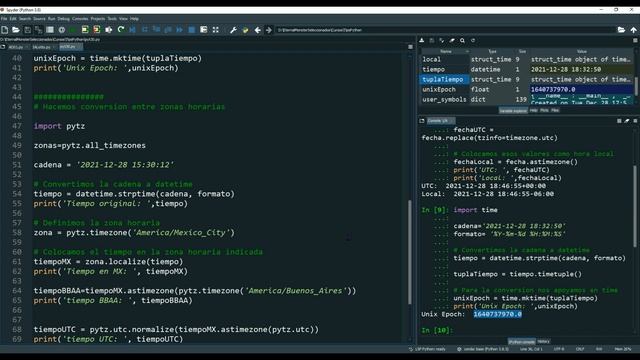
Task: Run cell and advance to next
Action: (97, 30)
